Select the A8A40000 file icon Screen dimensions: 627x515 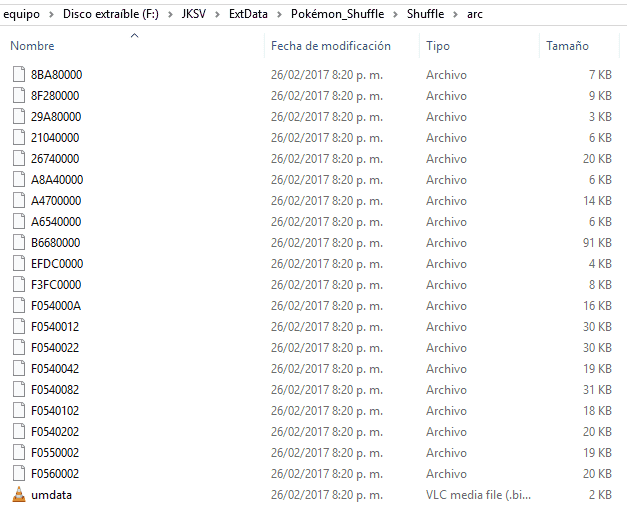[x=19, y=180]
